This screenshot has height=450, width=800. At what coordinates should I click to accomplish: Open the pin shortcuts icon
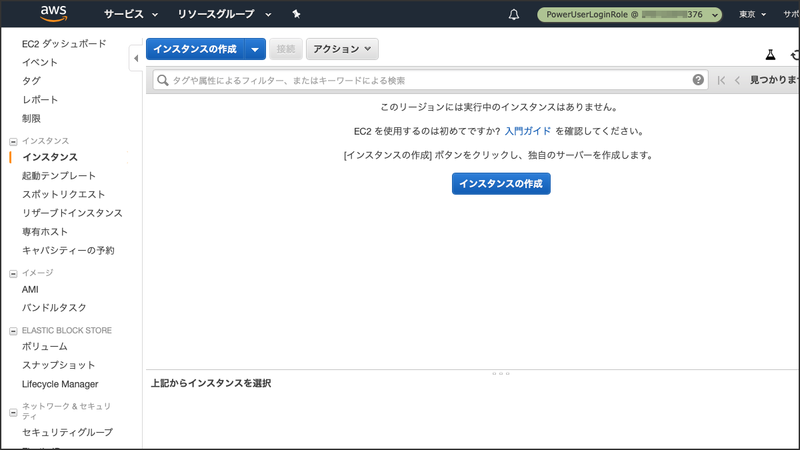click(296, 14)
